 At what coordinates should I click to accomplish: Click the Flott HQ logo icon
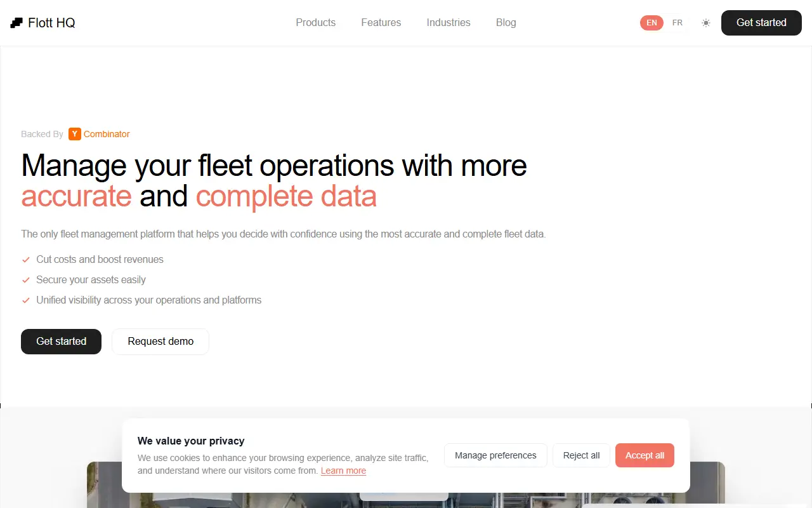click(x=16, y=23)
